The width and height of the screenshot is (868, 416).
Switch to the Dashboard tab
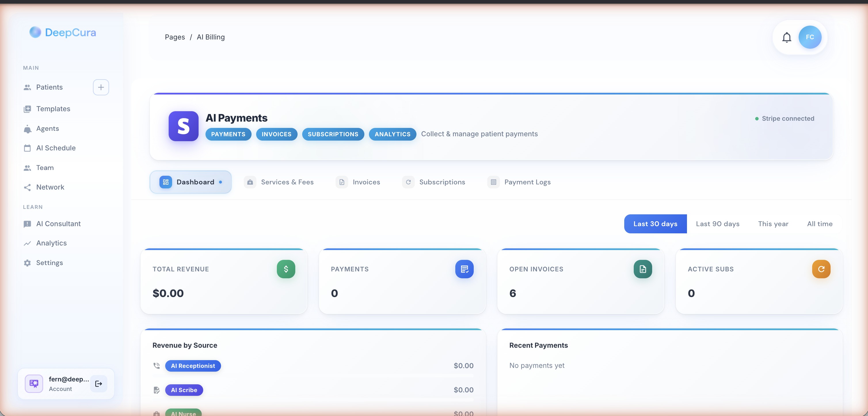click(x=191, y=182)
